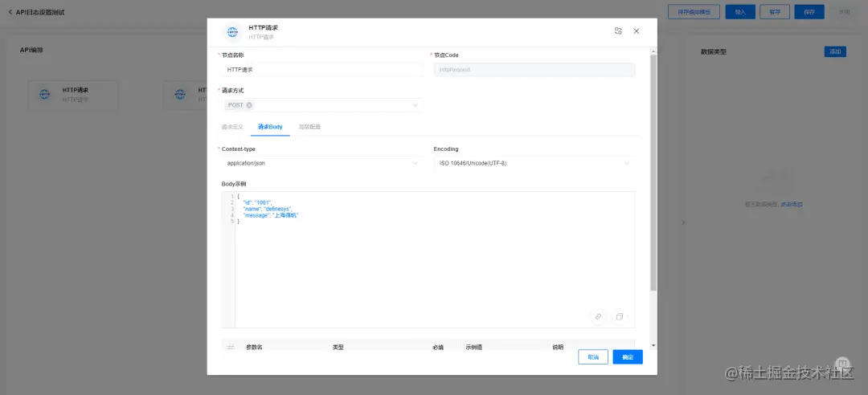The width and height of the screenshot is (868, 395).
Task: Click the 取消 button
Action: [593, 356]
